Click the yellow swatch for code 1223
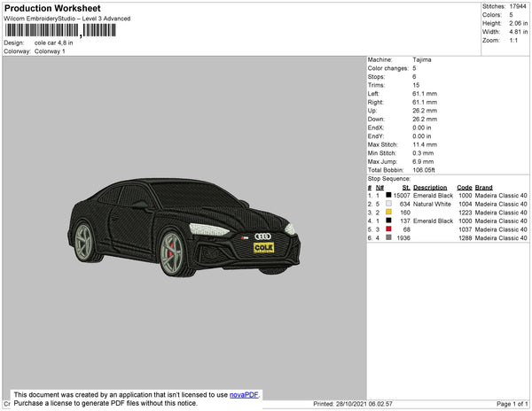This screenshot has height=411, width=532. point(388,213)
